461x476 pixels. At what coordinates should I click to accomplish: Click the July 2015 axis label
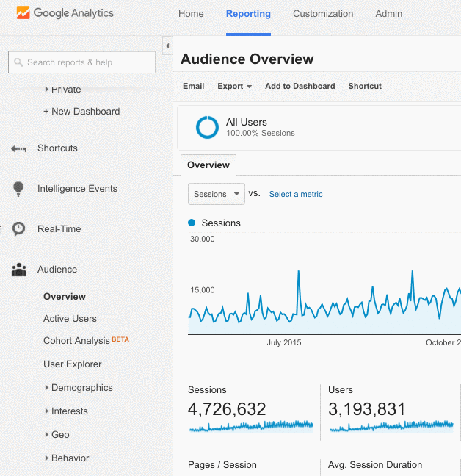284,342
